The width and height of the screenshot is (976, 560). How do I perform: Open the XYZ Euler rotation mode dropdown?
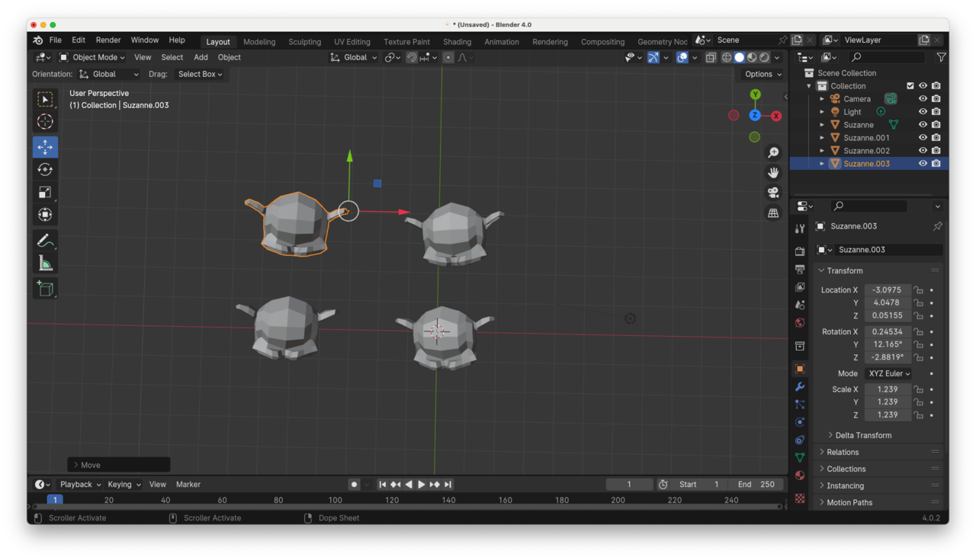pos(888,373)
